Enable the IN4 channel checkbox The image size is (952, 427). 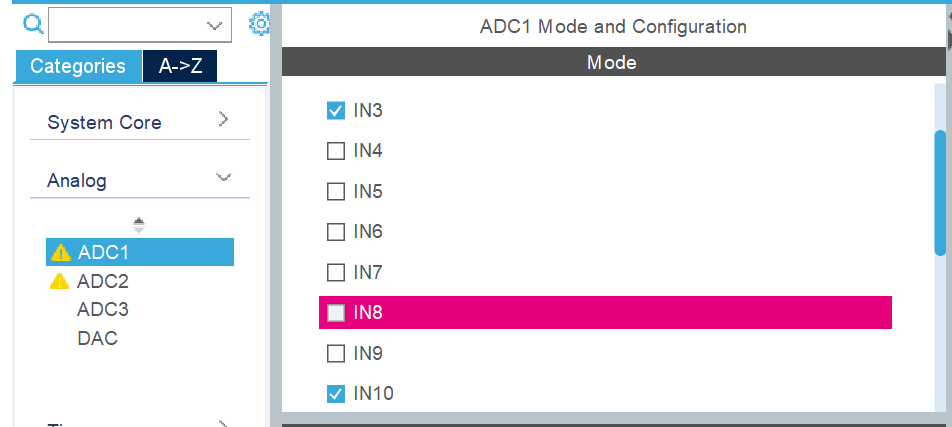336,151
